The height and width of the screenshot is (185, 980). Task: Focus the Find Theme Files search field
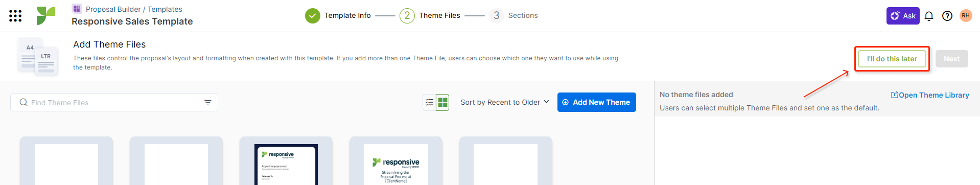point(104,102)
